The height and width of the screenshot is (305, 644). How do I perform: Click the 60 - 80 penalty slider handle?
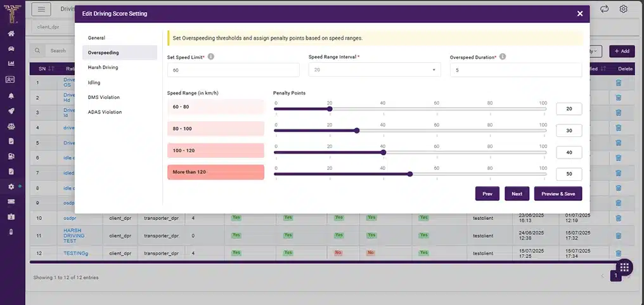point(330,108)
